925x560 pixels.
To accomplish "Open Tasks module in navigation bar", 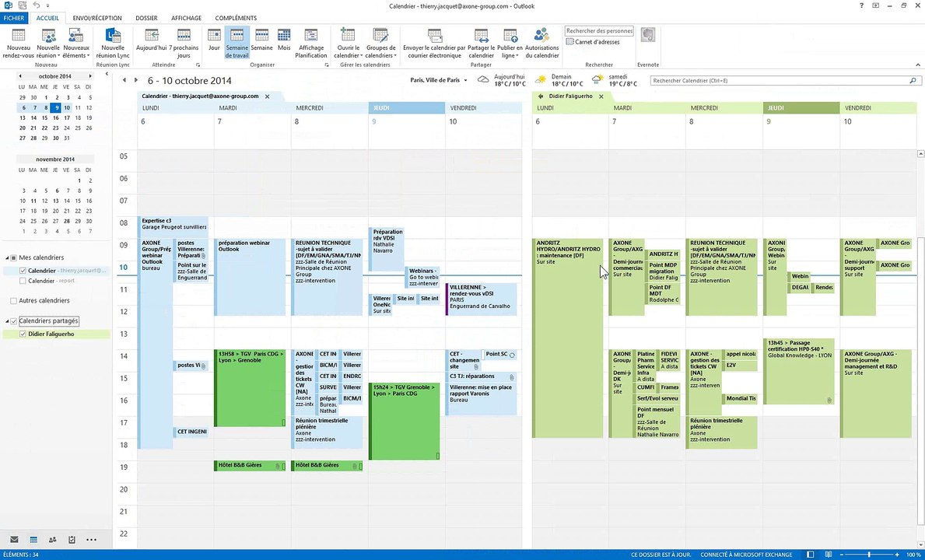I will point(72,539).
